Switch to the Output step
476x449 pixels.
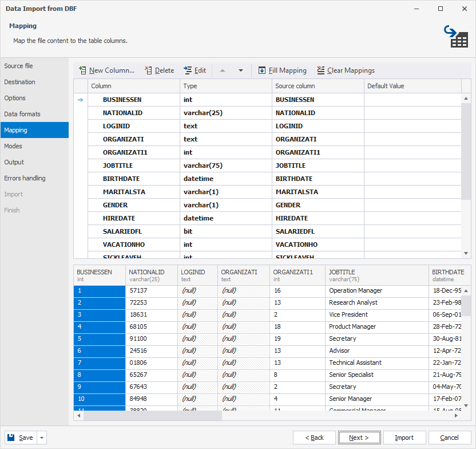click(x=34, y=162)
